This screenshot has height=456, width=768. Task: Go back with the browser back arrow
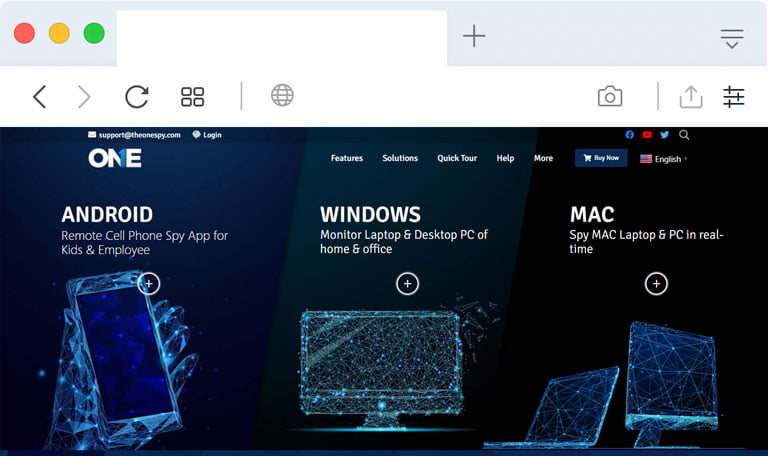coord(40,96)
